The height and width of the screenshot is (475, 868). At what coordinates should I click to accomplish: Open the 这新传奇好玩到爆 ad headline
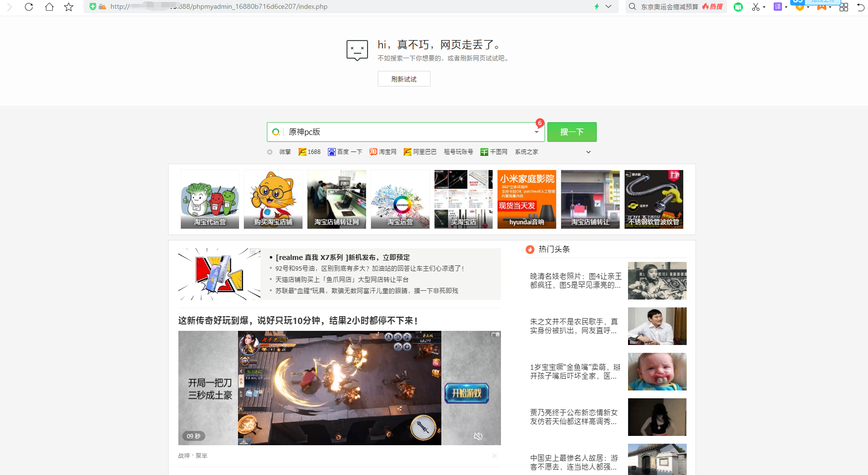(298, 321)
